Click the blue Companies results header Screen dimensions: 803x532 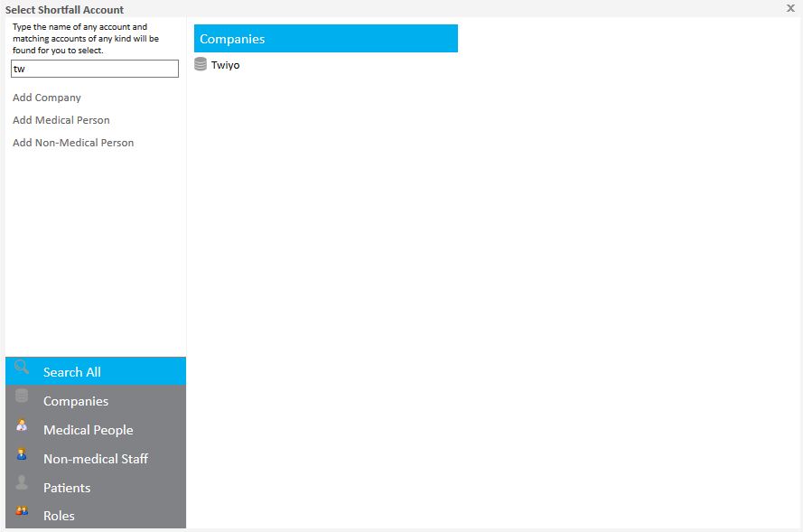click(x=325, y=39)
